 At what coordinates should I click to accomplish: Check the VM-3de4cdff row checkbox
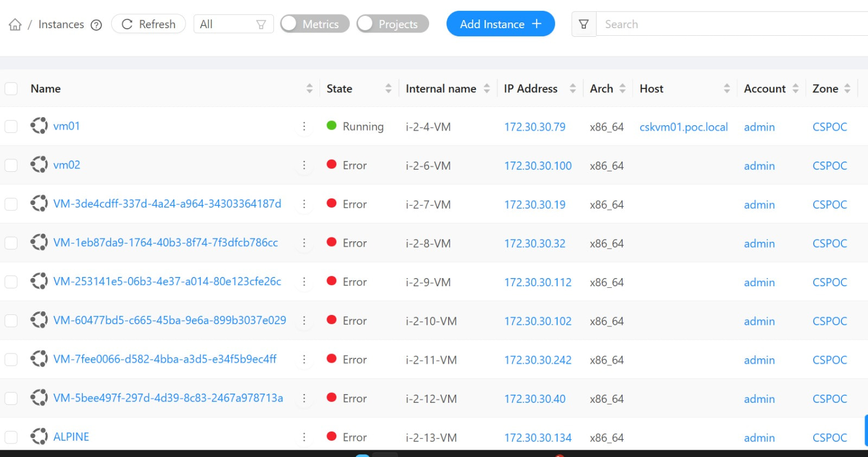pyautogui.click(x=11, y=204)
